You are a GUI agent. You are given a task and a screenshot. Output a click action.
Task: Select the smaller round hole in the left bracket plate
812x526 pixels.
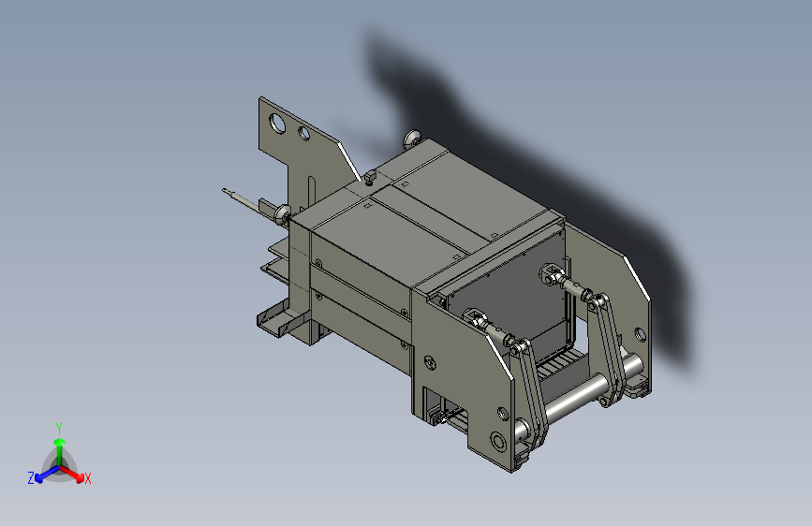[x=304, y=133]
